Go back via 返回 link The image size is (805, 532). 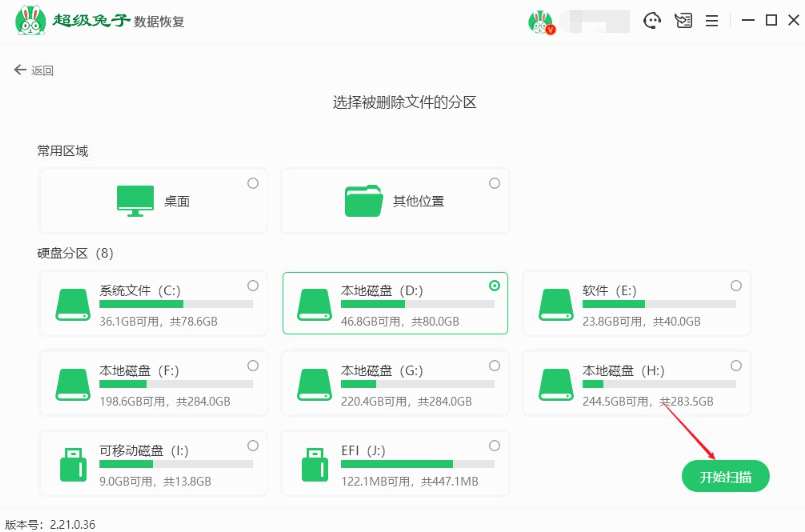[42, 70]
